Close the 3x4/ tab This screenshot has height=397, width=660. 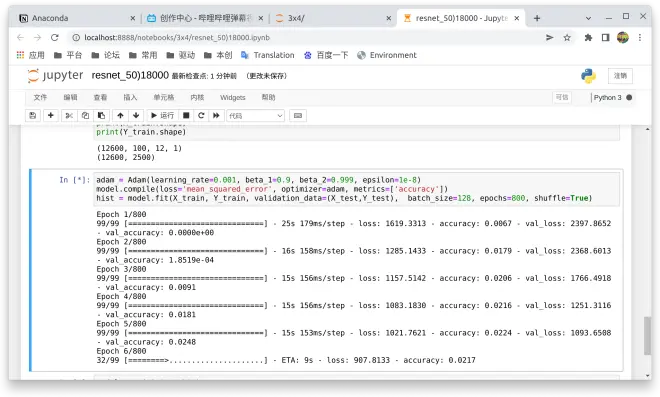coord(389,18)
